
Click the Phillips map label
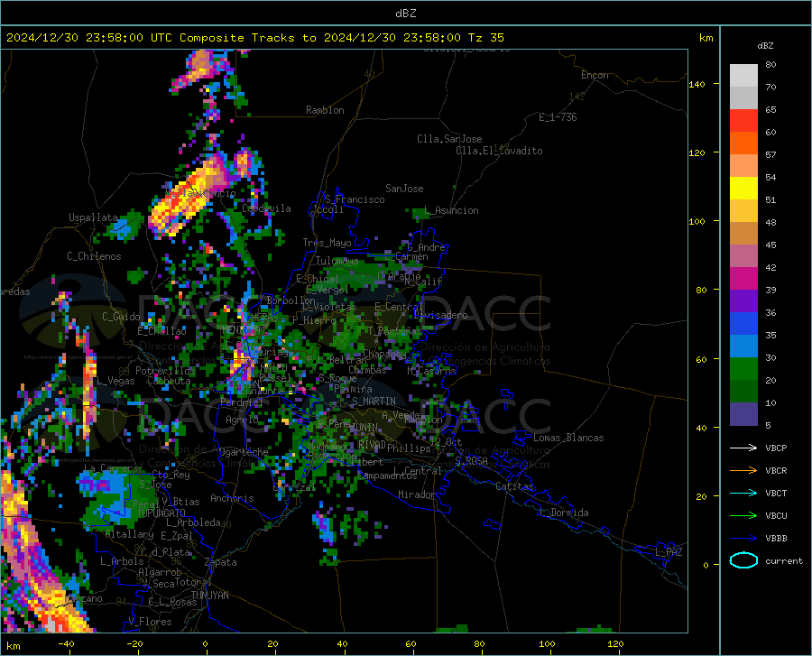point(409,448)
